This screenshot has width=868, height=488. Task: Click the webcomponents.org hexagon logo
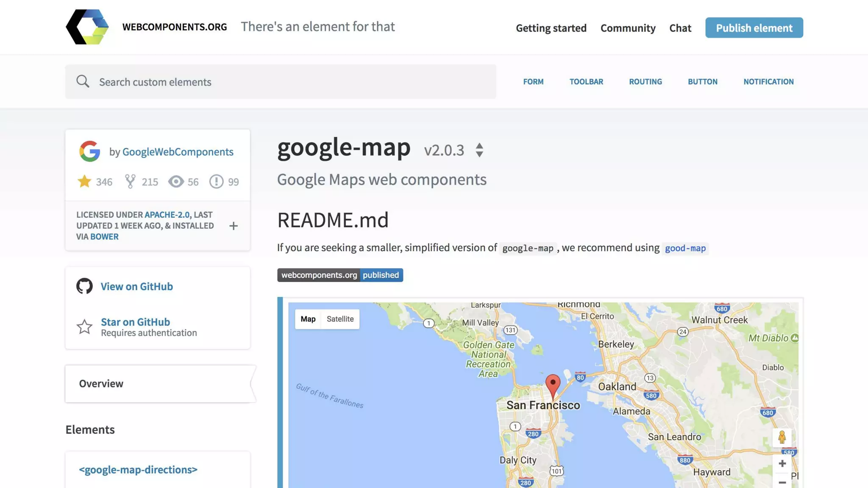(x=87, y=27)
